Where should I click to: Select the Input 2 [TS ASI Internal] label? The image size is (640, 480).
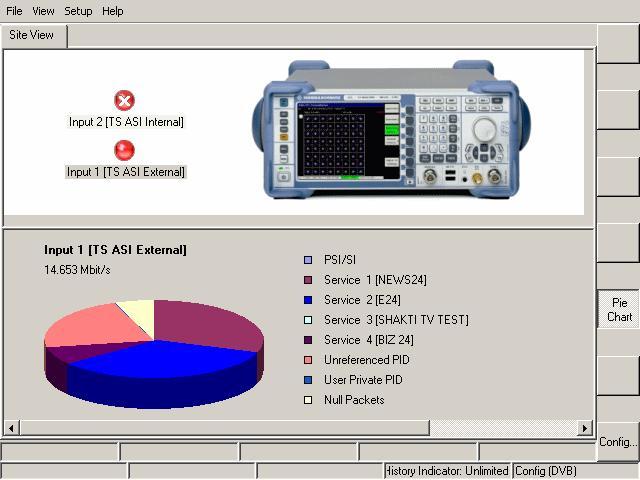tap(126, 122)
